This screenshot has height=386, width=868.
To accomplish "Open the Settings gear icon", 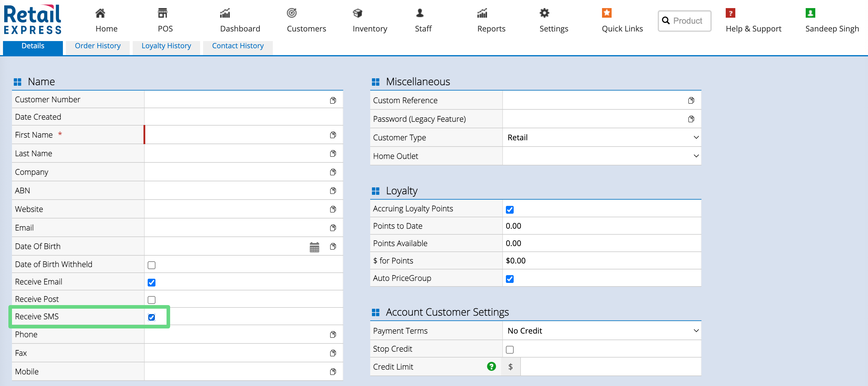I will 544,13.
